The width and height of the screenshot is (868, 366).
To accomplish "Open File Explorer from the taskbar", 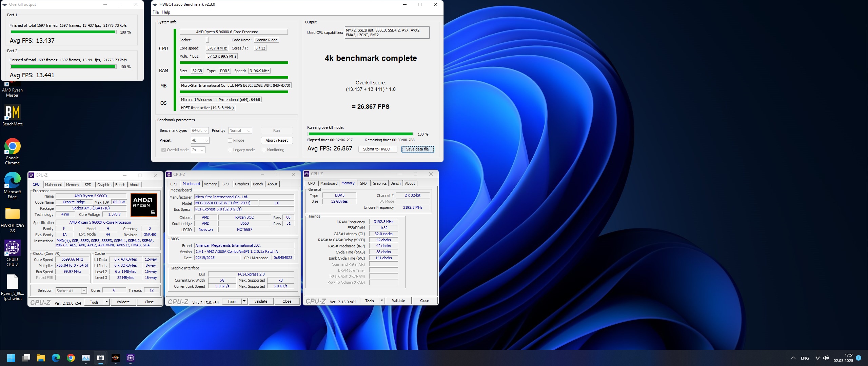I will click(x=41, y=358).
